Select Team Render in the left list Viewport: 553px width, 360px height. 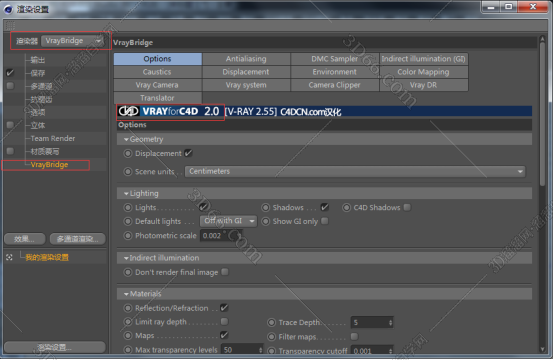53,138
